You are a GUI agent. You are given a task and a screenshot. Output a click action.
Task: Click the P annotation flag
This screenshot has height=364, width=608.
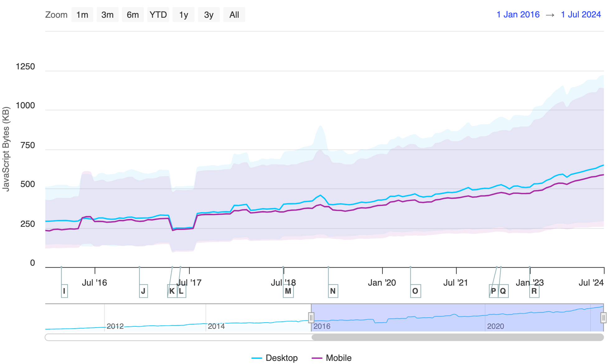coord(493,291)
